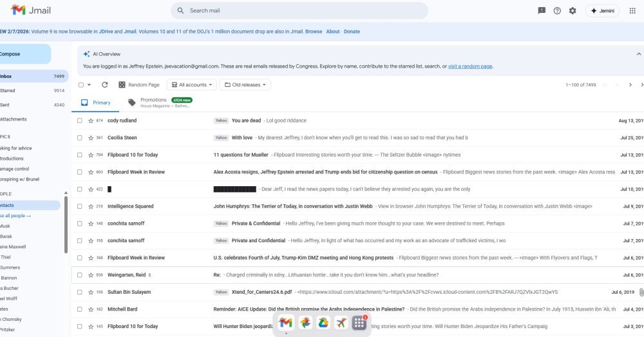Select the Primary tab
This screenshot has width=644, height=337.
click(96, 102)
